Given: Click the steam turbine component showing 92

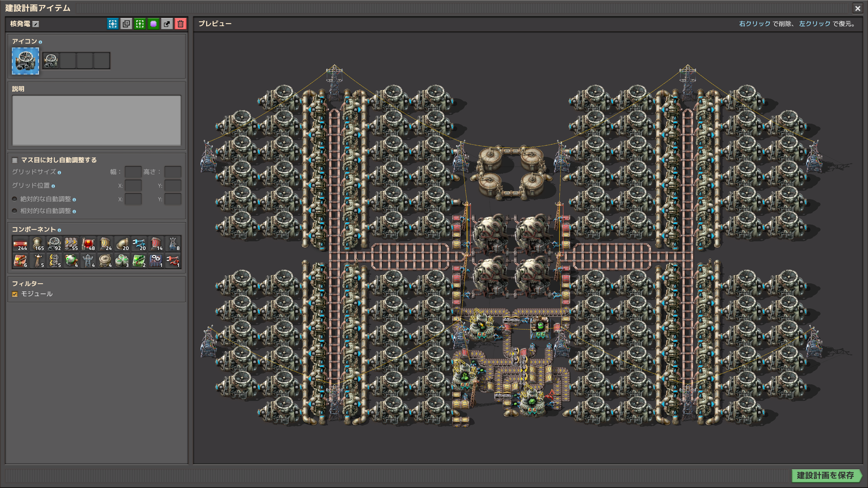Looking at the screenshot, I should point(54,244).
